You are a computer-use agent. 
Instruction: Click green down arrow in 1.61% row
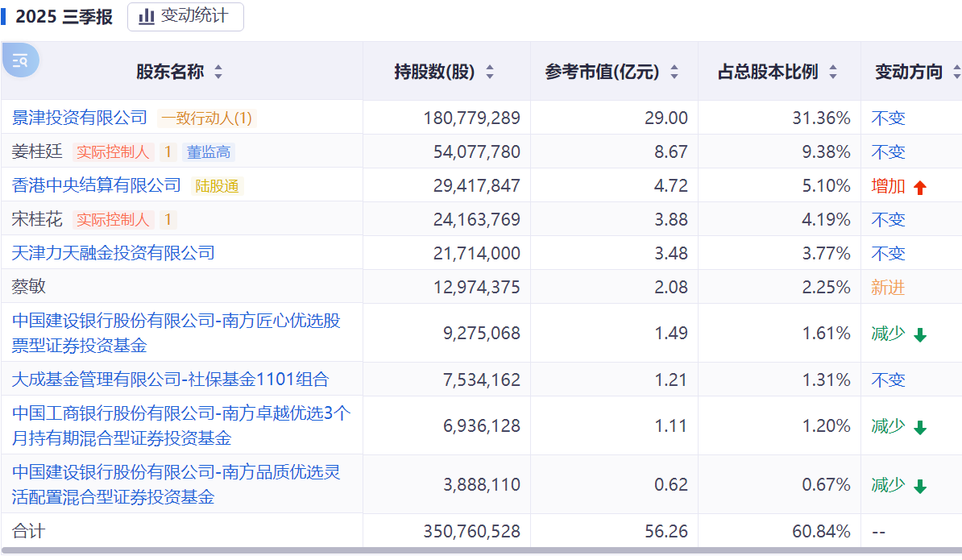pyautogui.click(x=919, y=335)
